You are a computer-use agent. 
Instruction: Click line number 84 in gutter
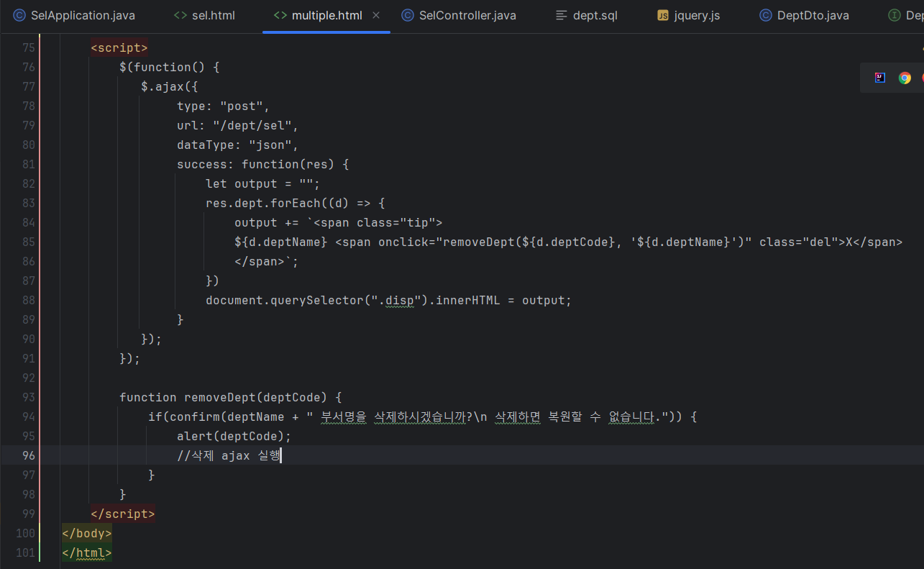coord(28,222)
